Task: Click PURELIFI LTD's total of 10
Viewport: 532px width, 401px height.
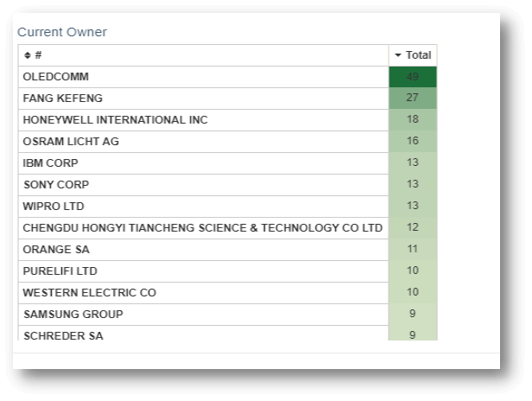Action: pos(413,271)
